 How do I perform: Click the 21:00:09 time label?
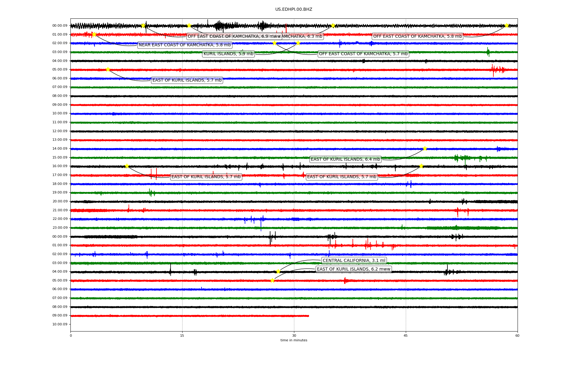pyautogui.click(x=60, y=210)
